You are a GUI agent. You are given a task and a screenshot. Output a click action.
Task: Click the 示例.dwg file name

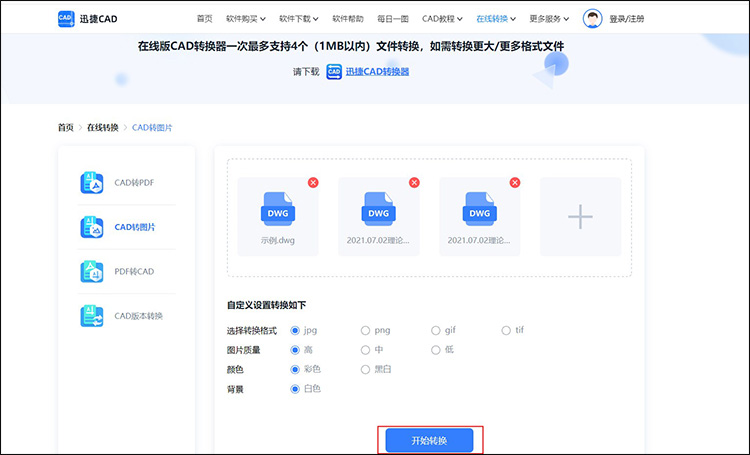click(278, 241)
